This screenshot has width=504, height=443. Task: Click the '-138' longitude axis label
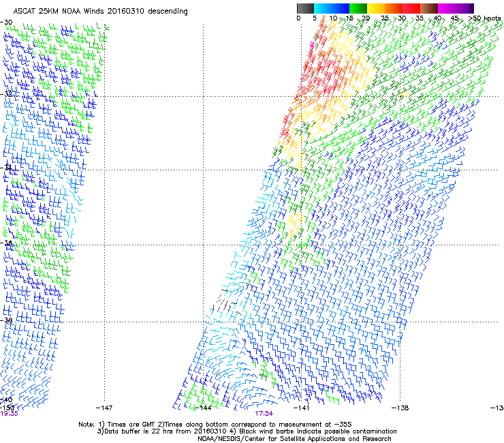pos(400,408)
